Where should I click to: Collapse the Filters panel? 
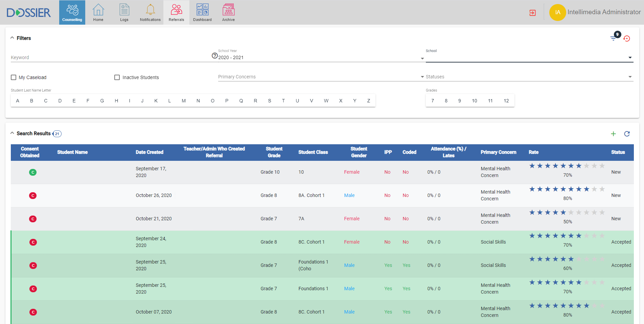(x=13, y=38)
